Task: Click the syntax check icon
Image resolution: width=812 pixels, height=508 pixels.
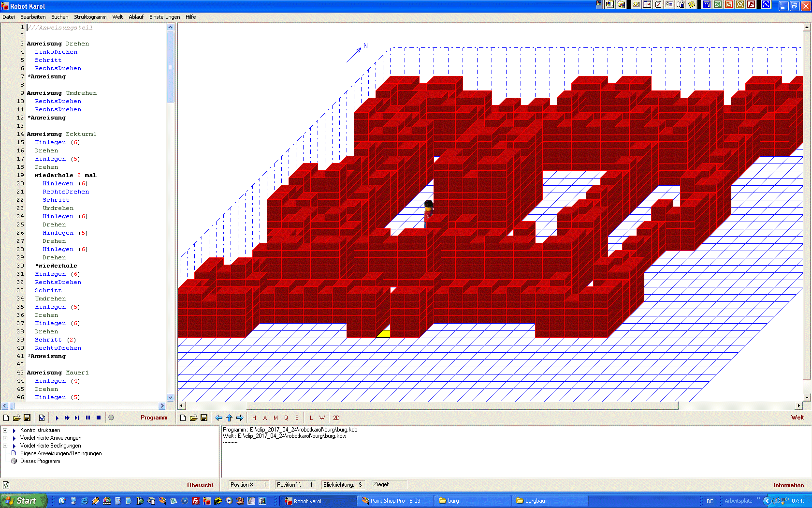Action: click(42, 418)
